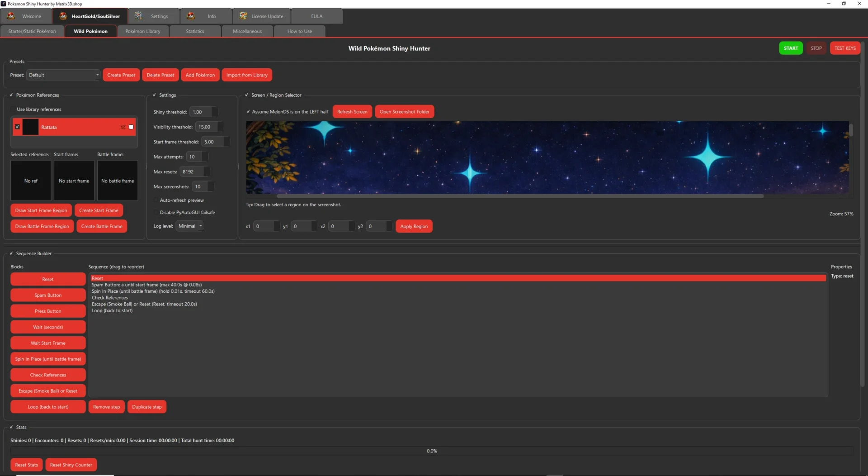
Task: Open the Preset dropdown showing Default
Action: coord(63,75)
